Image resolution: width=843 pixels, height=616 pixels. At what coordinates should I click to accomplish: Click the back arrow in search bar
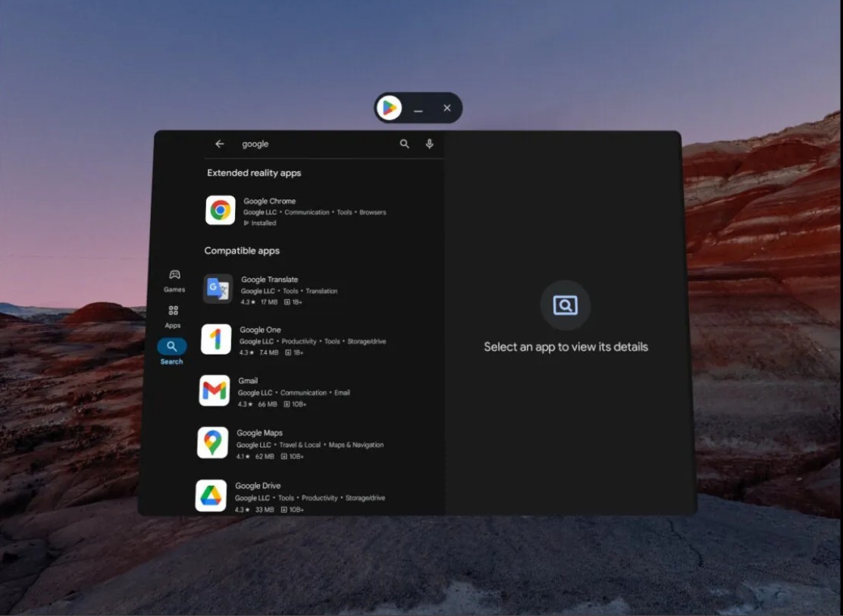pos(219,144)
